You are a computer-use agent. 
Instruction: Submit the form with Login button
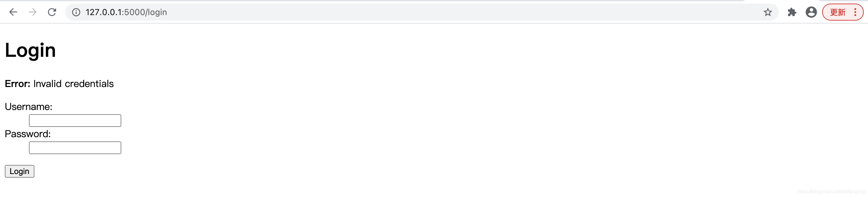tap(20, 171)
